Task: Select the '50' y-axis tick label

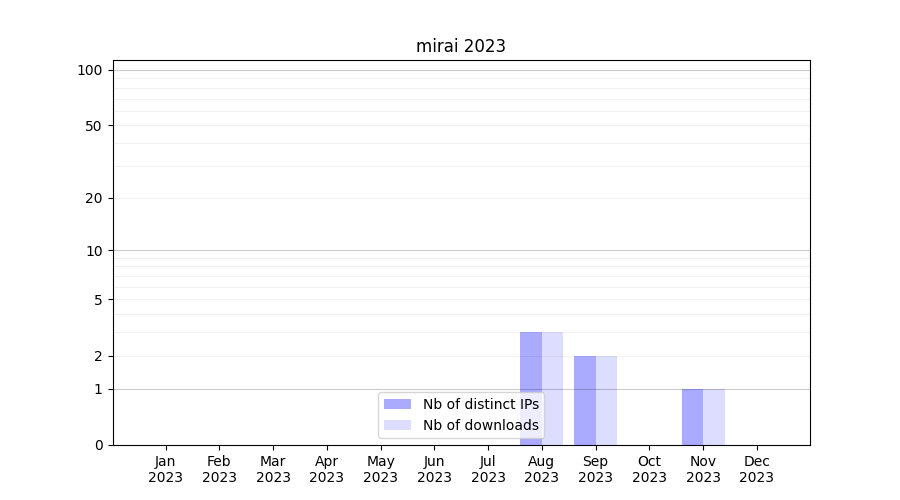Action: pyautogui.click(x=94, y=126)
